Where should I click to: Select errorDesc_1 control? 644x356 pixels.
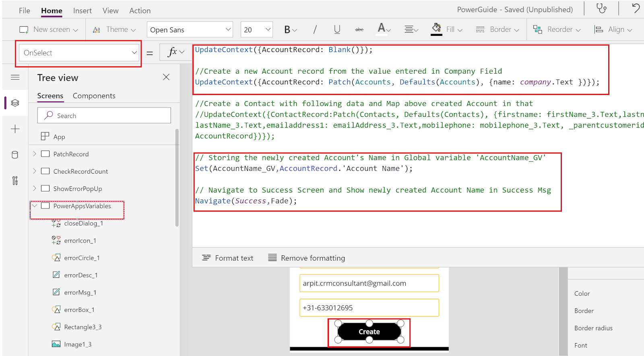(x=81, y=275)
